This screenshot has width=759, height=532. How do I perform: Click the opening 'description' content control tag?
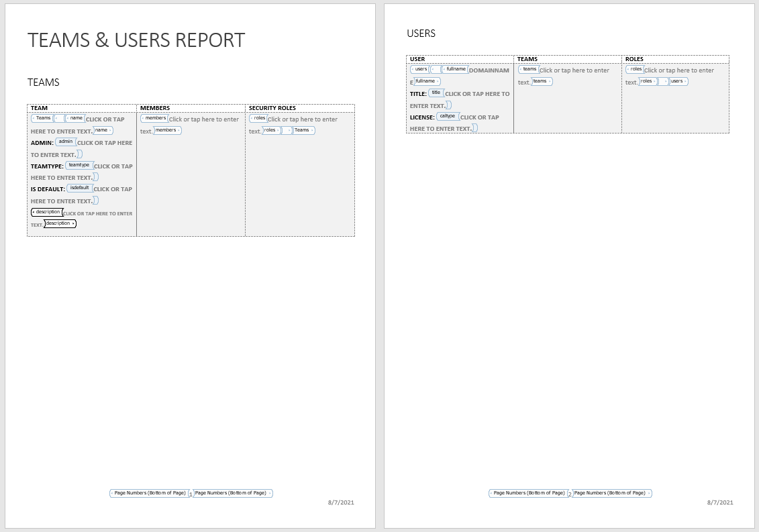[x=47, y=212]
